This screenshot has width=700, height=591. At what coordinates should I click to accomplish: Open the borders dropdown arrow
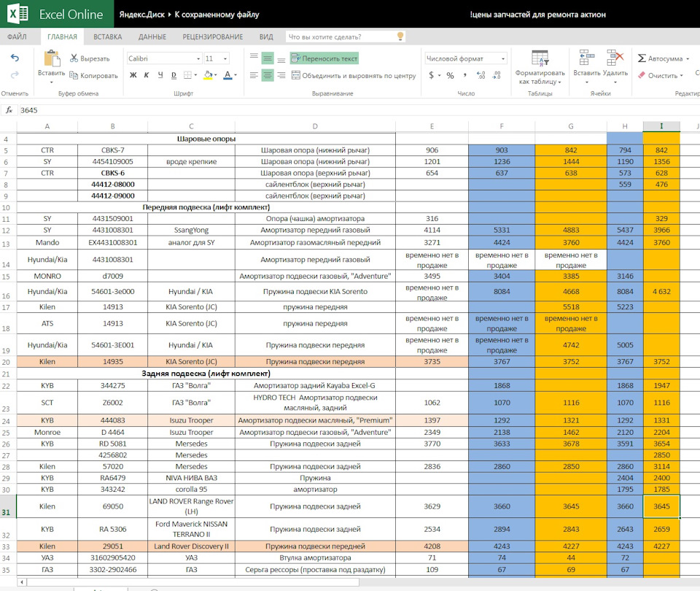[195, 75]
